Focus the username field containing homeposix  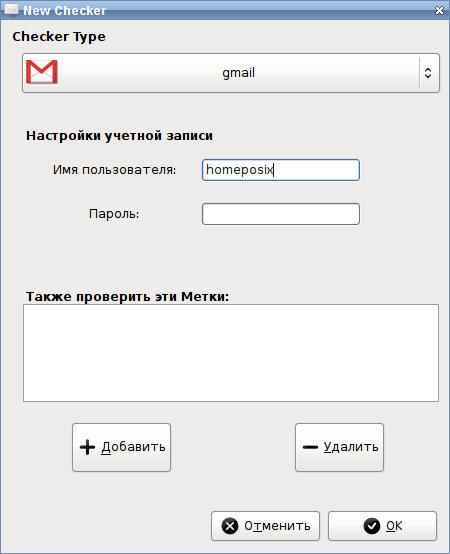[x=281, y=170]
